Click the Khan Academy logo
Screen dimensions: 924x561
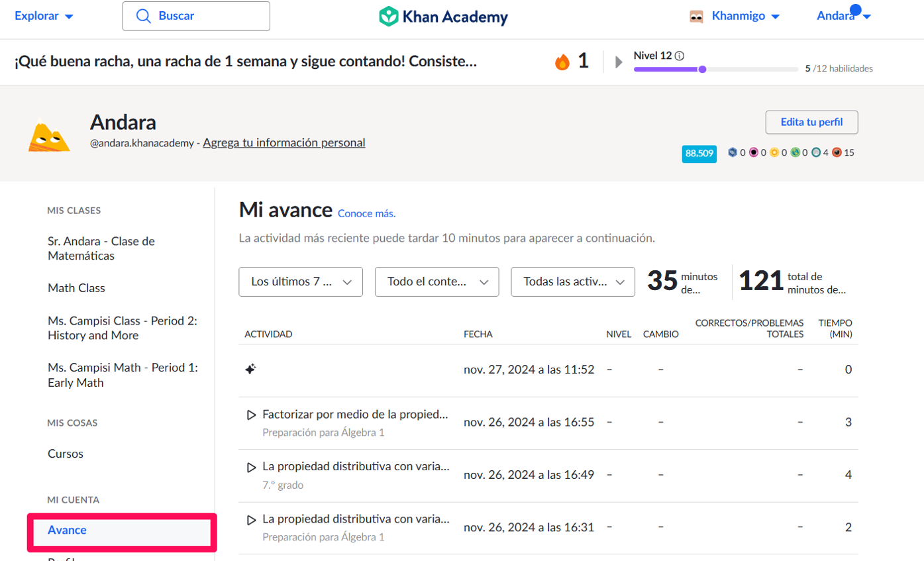click(443, 16)
